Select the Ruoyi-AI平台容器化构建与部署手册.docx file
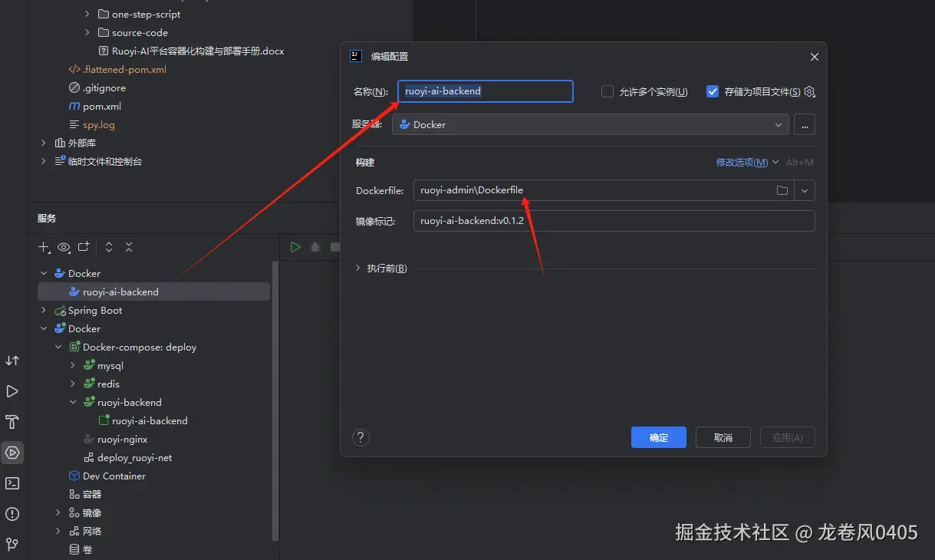The image size is (935, 560). point(198,51)
